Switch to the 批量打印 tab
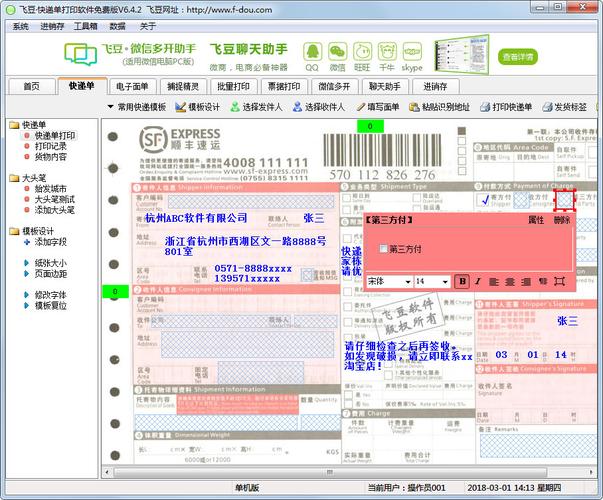This screenshot has width=603, height=500. 233,87
